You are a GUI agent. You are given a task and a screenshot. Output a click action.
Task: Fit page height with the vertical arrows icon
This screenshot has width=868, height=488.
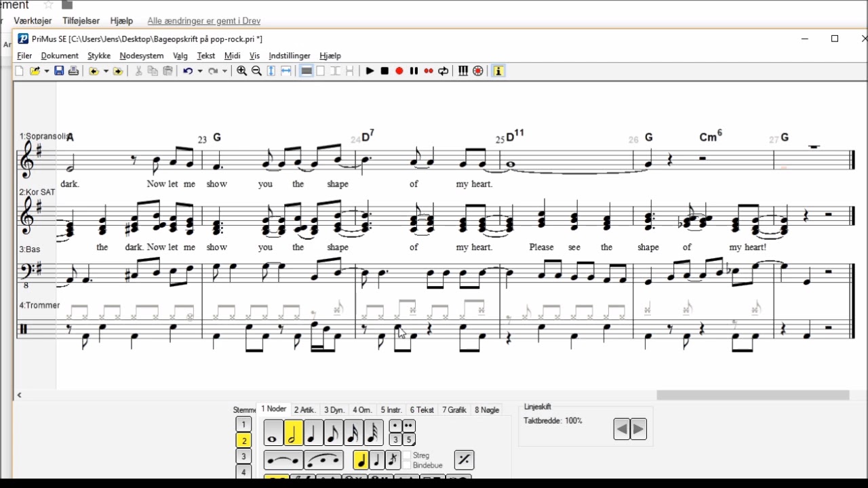coord(271,71)
